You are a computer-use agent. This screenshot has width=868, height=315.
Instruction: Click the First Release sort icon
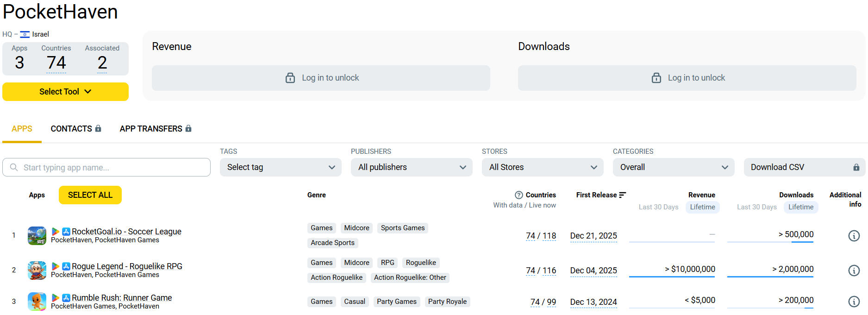coord(623,195)
